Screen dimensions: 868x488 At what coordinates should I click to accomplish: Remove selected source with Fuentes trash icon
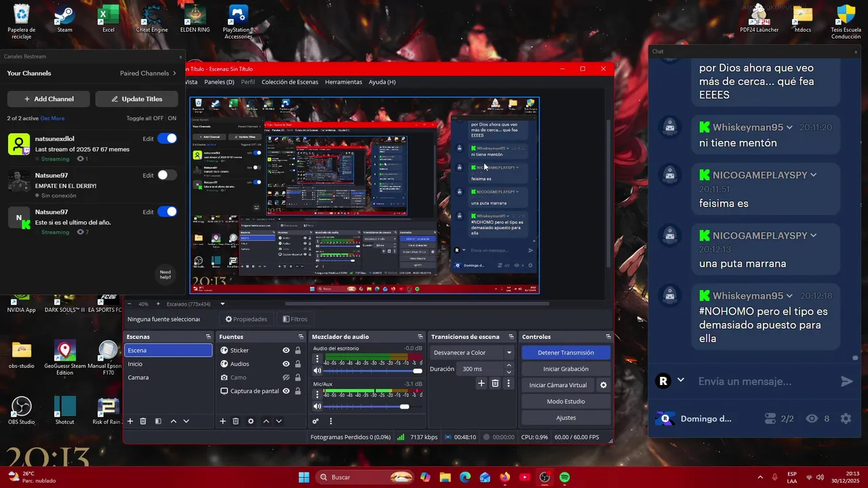click(x=235, y=421)
